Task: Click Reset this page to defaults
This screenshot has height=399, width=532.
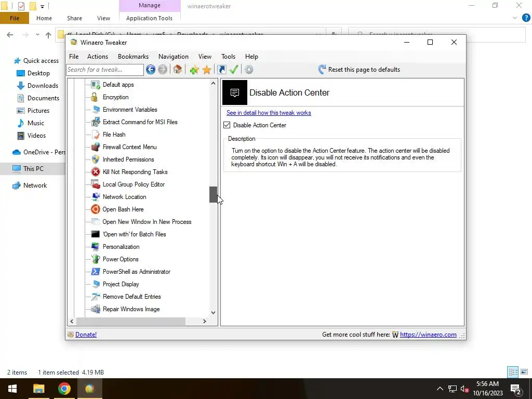Action: click(x=360, y=70)
